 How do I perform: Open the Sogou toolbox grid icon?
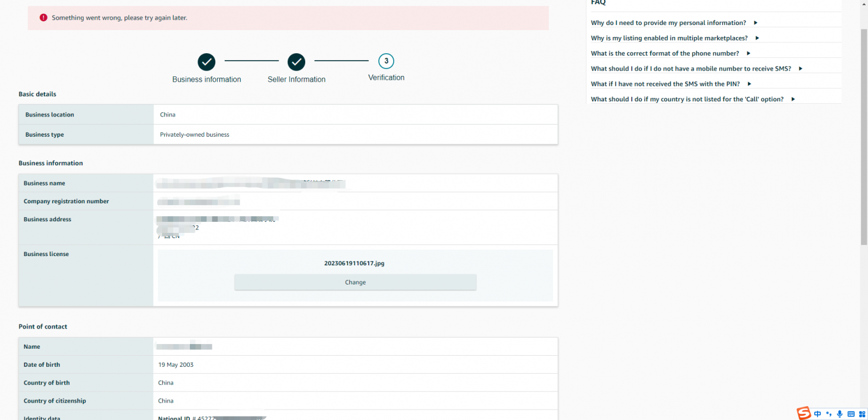(x=861, y=414)
